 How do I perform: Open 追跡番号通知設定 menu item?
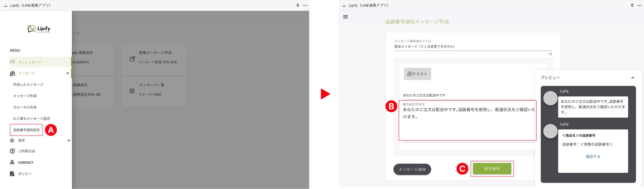tap(26, 130)
